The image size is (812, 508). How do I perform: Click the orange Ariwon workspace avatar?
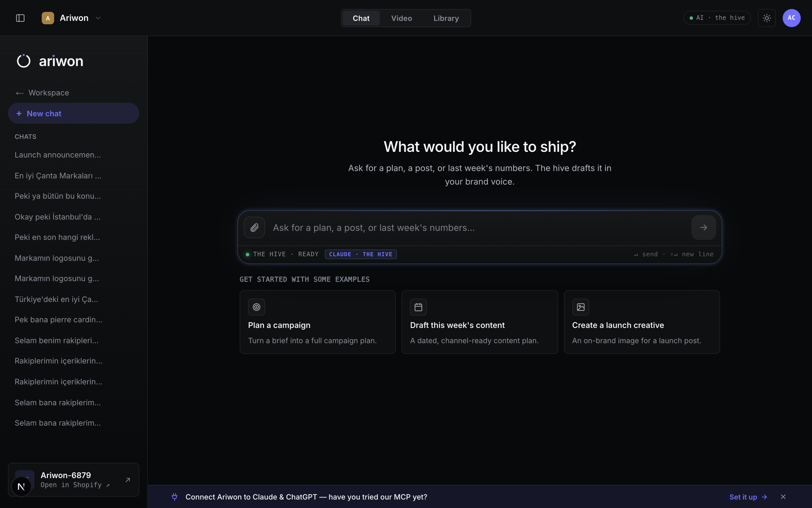tap(48, 18)
